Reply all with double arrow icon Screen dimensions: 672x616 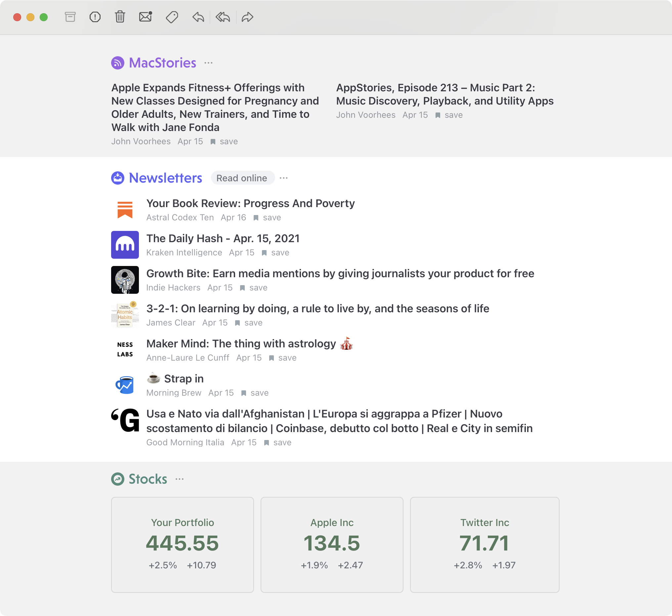pyautogui.click(x=223, y=17)
